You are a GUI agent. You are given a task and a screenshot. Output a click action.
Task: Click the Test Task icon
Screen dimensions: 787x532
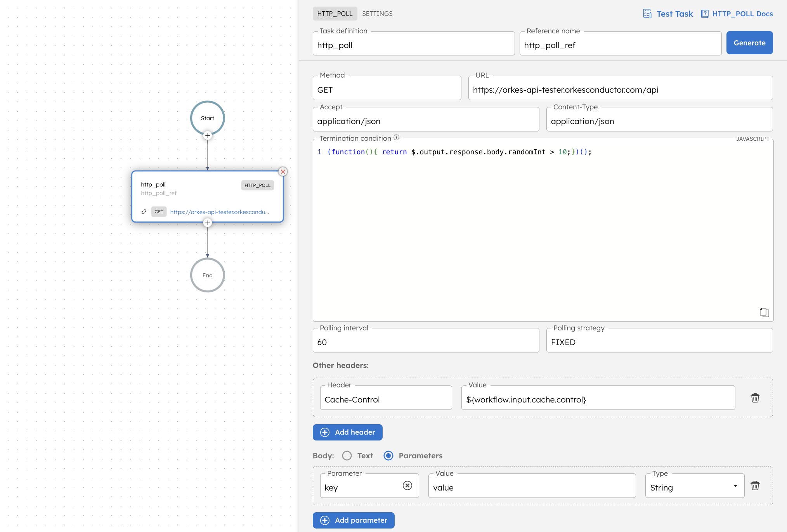tap(647, 14)
